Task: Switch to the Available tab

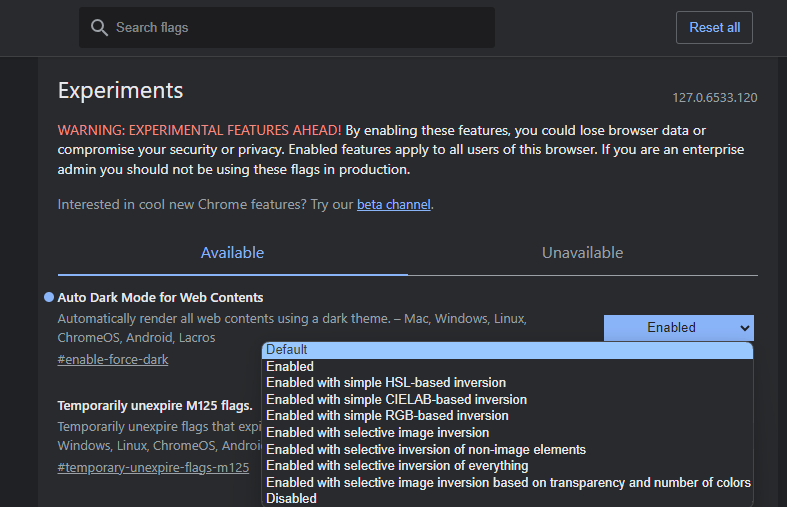Action: tap(232, 253)
